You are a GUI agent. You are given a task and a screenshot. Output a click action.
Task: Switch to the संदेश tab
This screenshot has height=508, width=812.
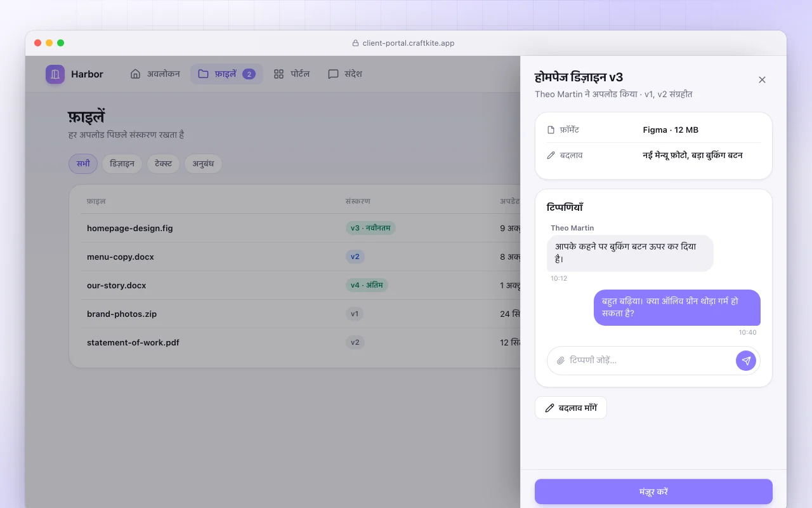345,74
